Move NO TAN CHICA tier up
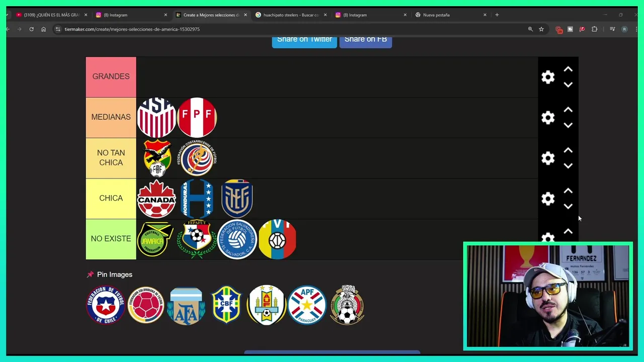The image size is (644, 362). point(568,150)
